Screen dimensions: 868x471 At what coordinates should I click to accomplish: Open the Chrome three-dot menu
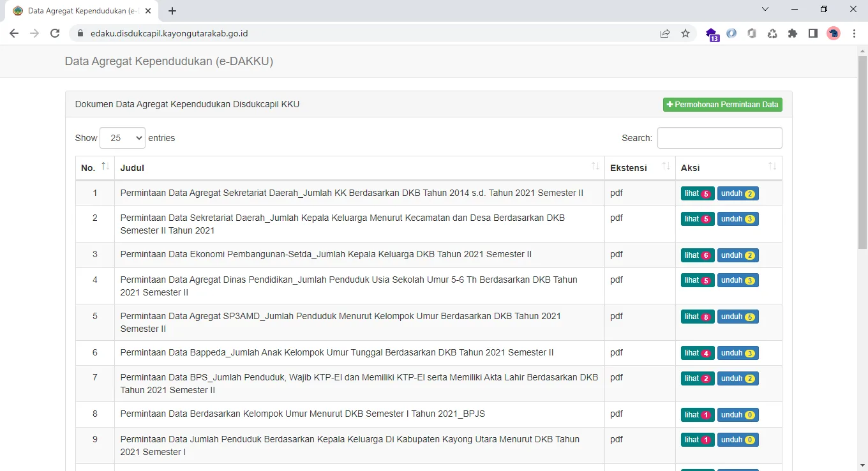(854, 33)
